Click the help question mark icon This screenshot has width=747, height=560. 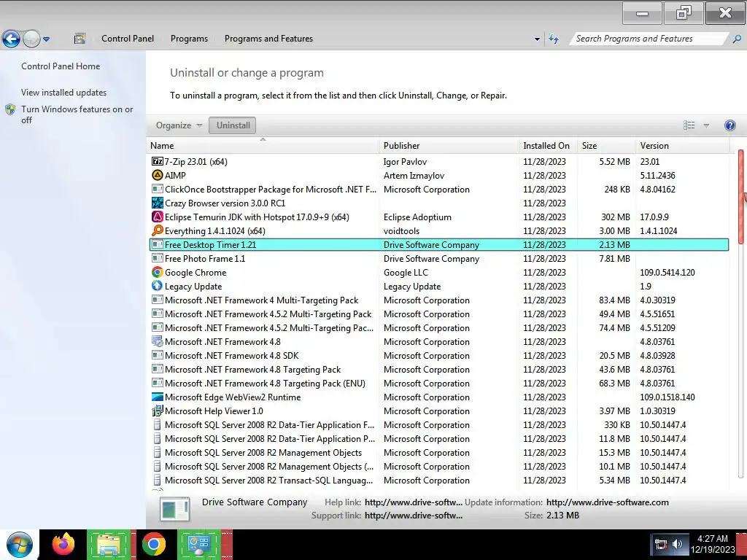(729, 125)
